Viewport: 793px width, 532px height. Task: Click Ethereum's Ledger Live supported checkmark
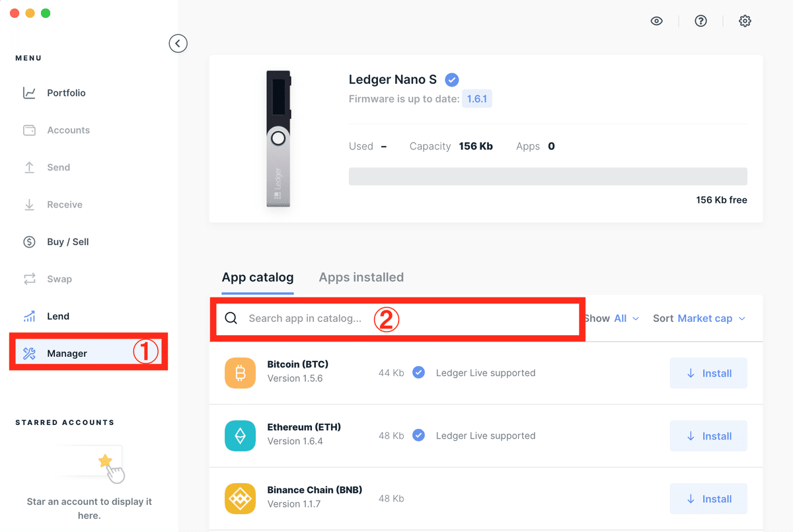tap(418, 436)
